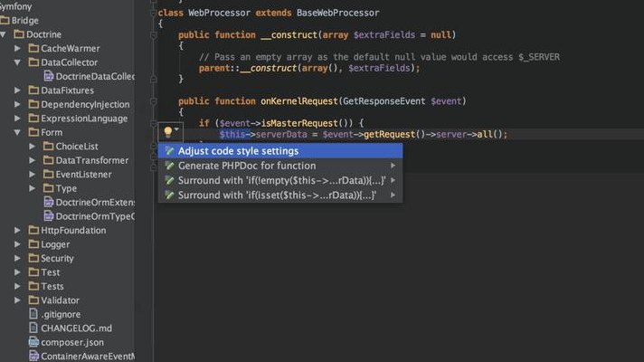Click the HttpFoundation folder icon
Viewport: 644px width, 362px height.
pos(33,230)
